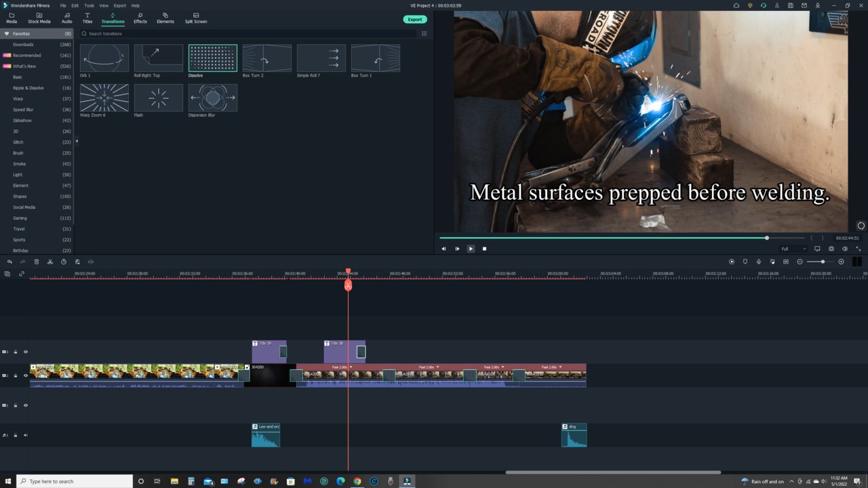This screenshot has width=868, height=488.
Task: Zoom in the timeline with plus icon
Action: click(x=842, y=262)
